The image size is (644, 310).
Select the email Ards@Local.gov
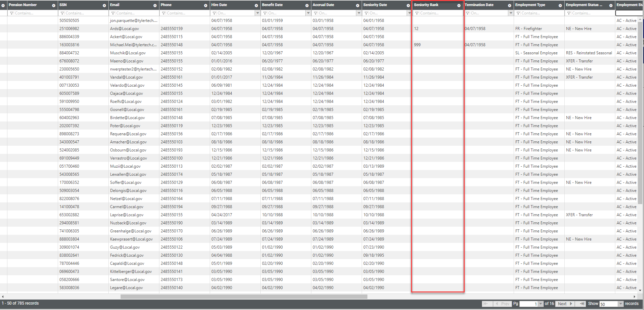[x=125, y=29]
